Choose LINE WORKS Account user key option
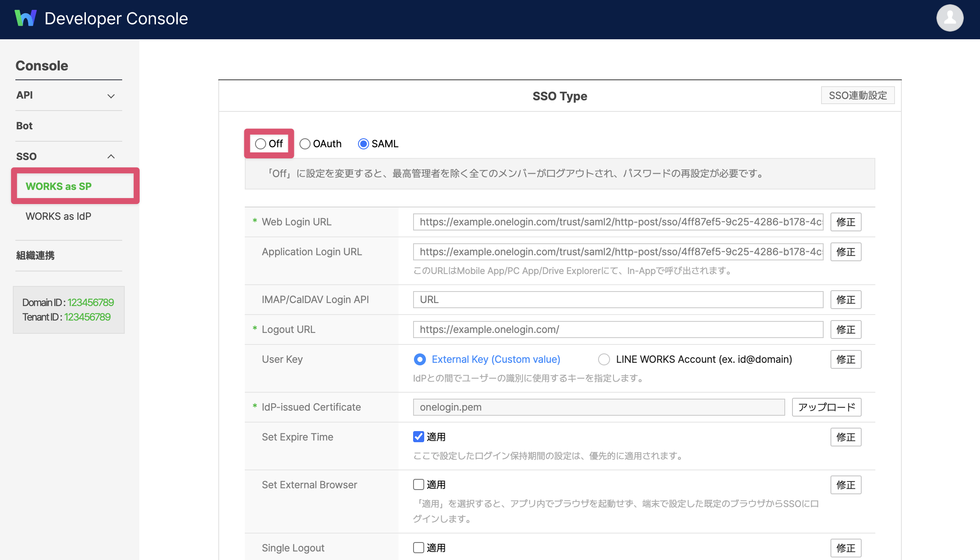 (x=604, y=359)
